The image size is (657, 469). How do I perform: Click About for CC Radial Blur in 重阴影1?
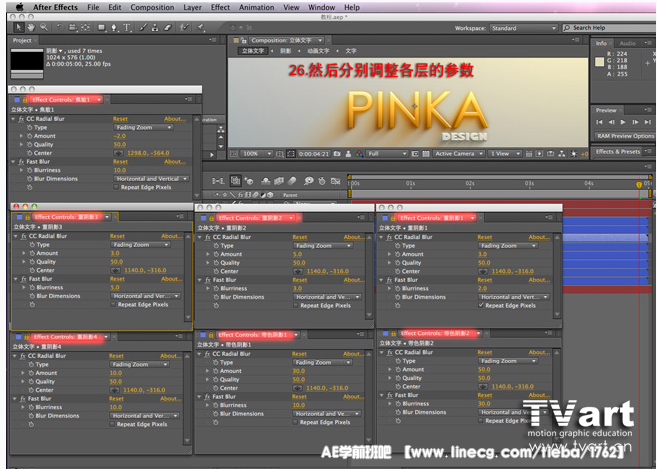(x=539, y=237)
